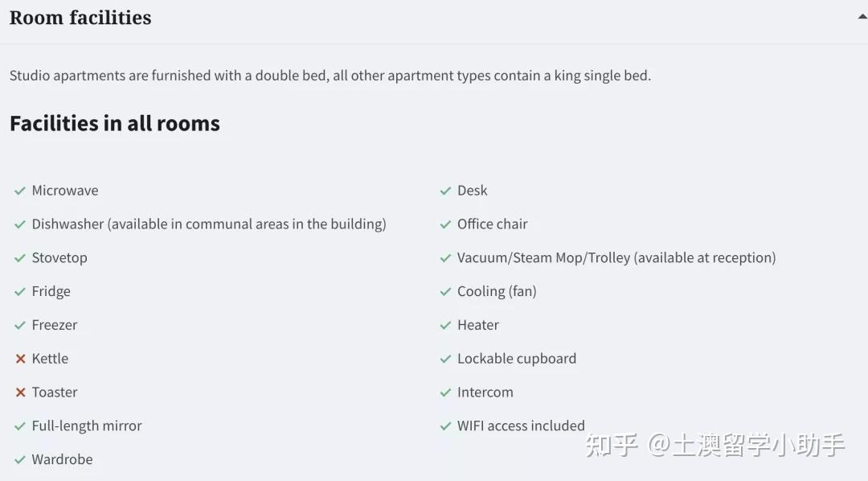Click the checkmark next to Office chair
This screenshot has width=868, height=481.
(x=445, y=224)
